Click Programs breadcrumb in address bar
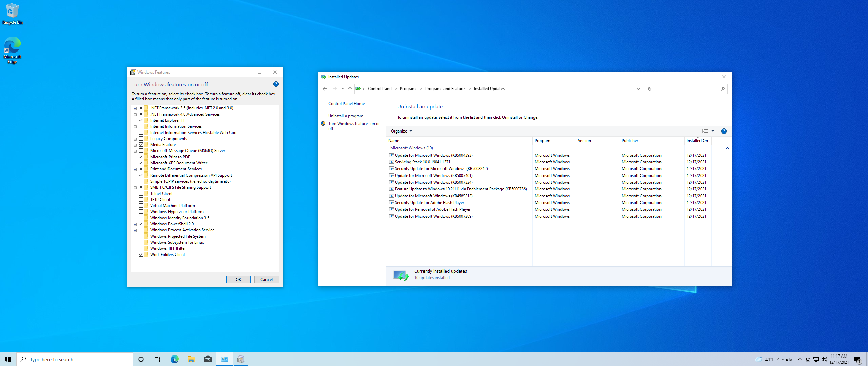The image size is (868, 366). click(409, 89)
